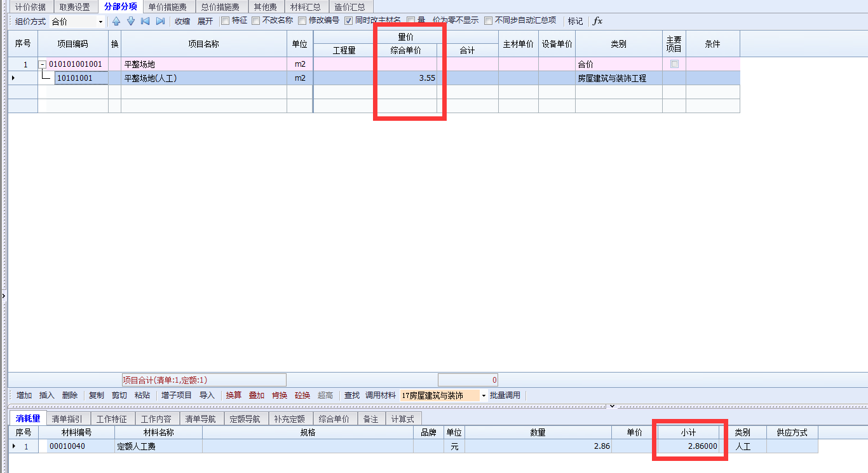The width and height of the screenshot is (868, 473).
Task: Click the 项目合计 summary field
Action: [x=204, y=380]
